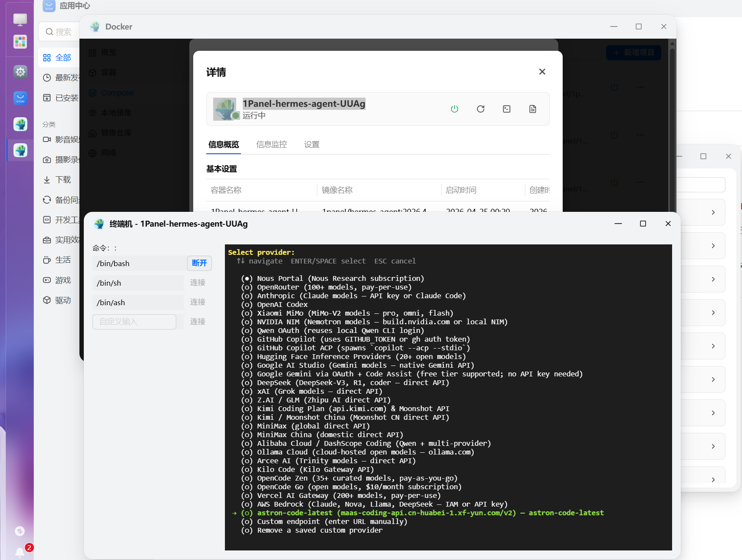Expand the third chevron row in the right panel
The image size is (742, 560).
[713, 279]
